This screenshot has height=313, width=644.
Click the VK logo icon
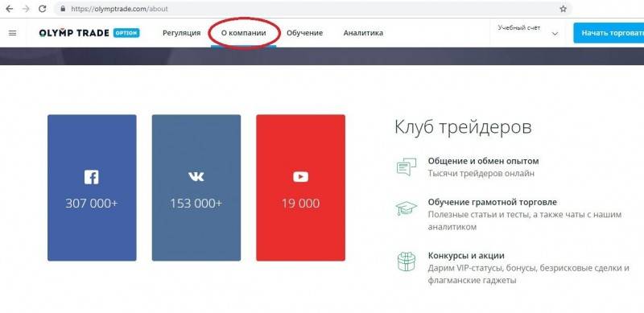pyautogui.click(x=196, y=177)
